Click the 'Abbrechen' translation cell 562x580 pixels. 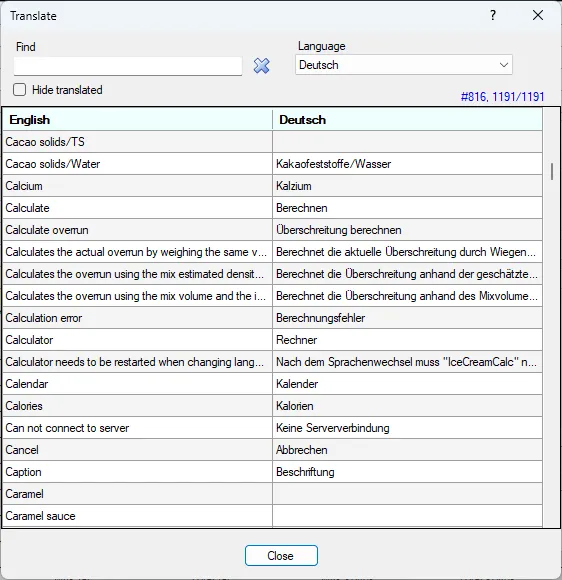[x=407, y=450]
